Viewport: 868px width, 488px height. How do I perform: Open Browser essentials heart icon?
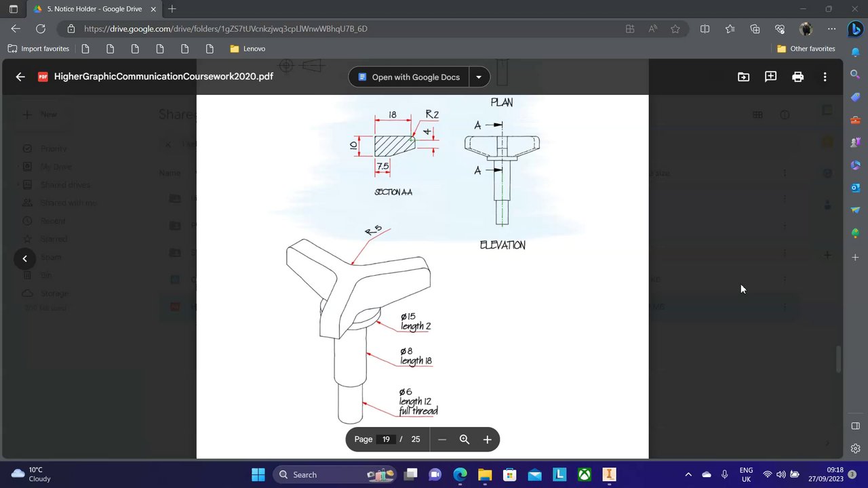pos(780,28)
